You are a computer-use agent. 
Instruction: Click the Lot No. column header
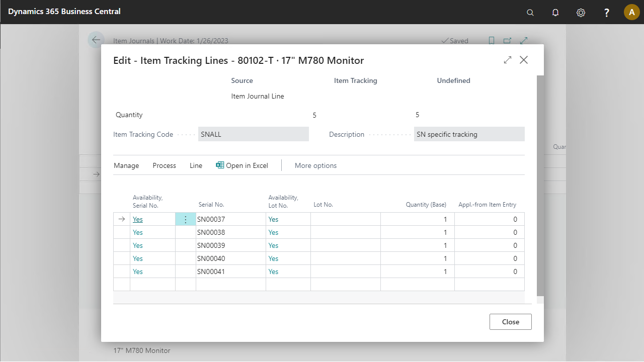324,205
